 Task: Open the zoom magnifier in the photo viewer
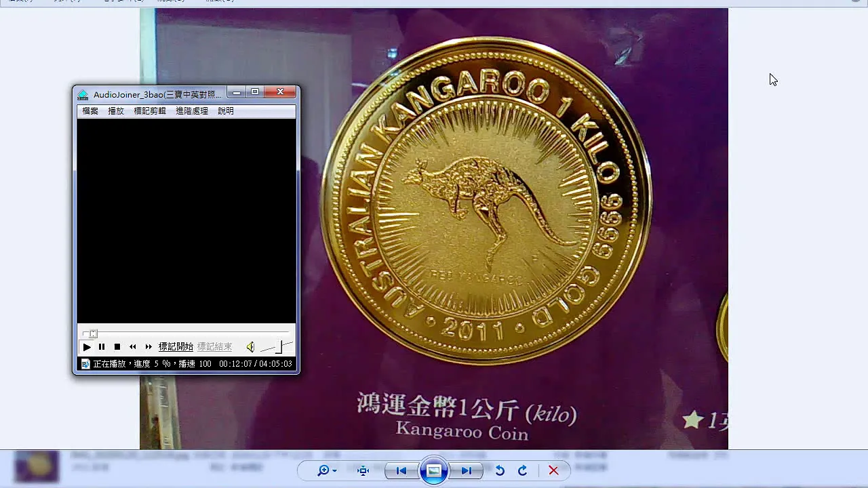click(323, 470)
